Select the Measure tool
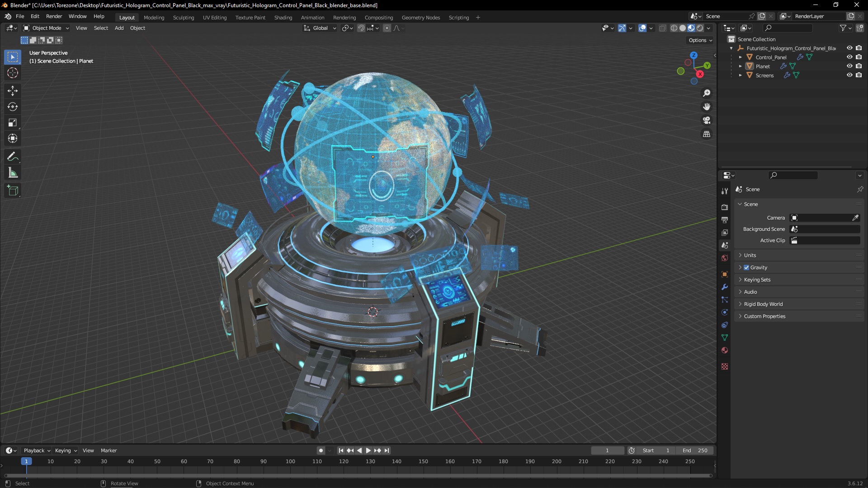The image size is (868, 488). [x=13, y=173]
